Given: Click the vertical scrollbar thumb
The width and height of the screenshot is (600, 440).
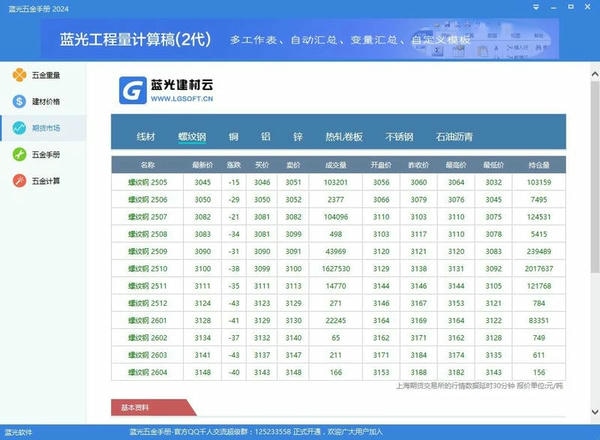Looking at the screenshot, I should 595,177.
